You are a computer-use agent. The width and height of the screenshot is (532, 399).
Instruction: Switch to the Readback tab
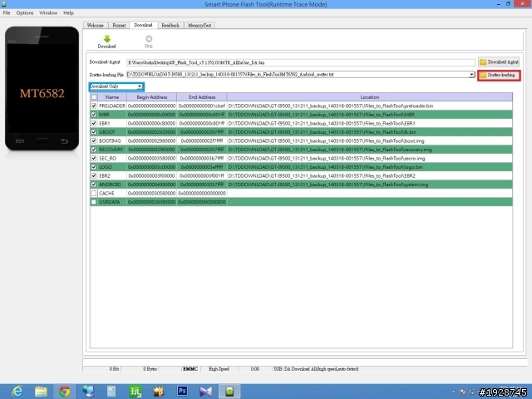pyautogui.click(x=170, y=26)
